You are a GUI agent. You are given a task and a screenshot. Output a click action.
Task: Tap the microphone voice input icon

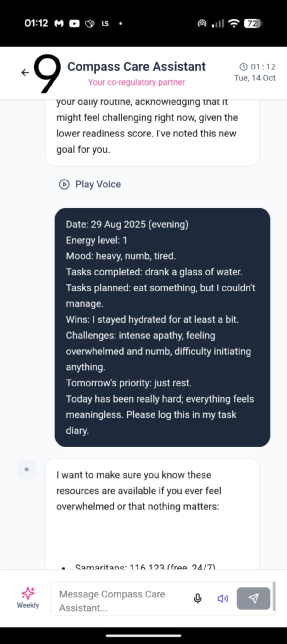pyautogui.click(x=198, y=598)
